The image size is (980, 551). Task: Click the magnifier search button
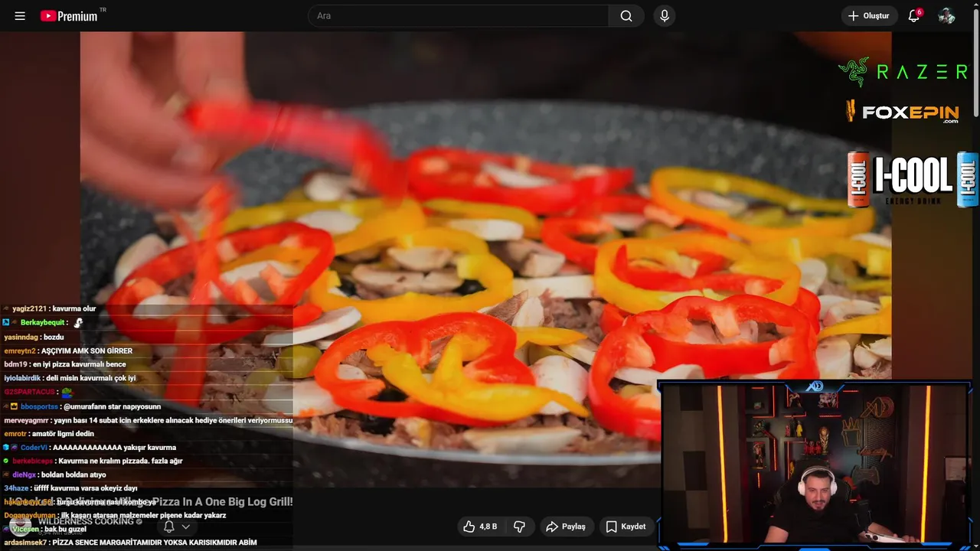626,16
